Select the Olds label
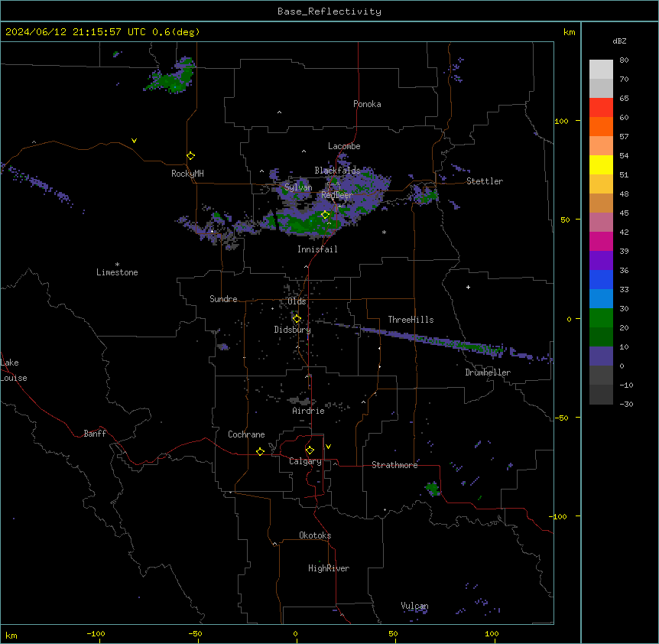Image resolution: width=659 pixels, height=644 pixels. [x=297, y=301]
